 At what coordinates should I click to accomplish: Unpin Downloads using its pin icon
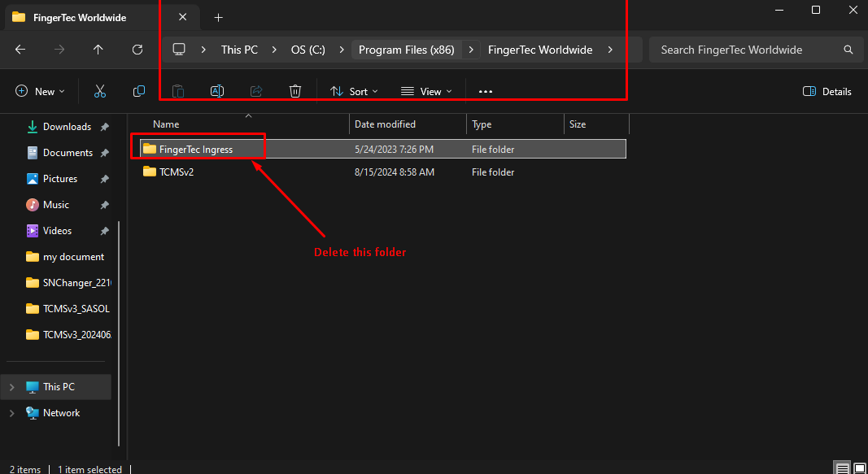coord(104,127)
